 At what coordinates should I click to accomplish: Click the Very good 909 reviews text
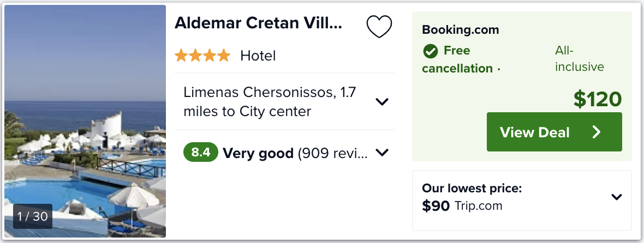295,153
